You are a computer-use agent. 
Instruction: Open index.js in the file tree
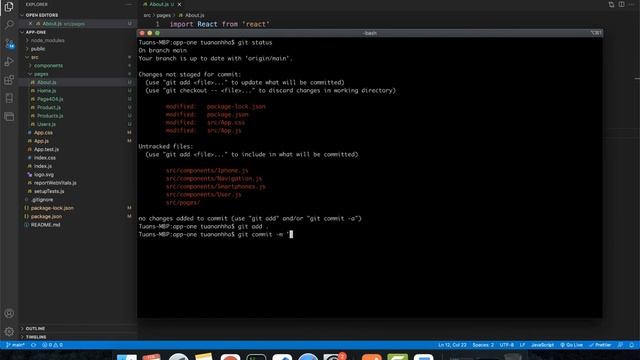pyautogui.click(x=43, y=166)
